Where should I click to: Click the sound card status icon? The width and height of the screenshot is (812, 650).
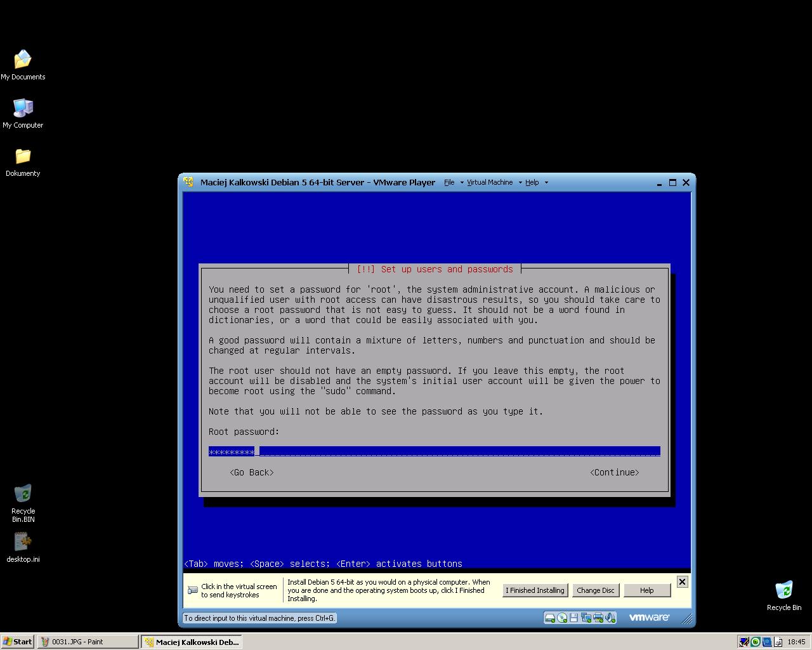pos(610,618)
